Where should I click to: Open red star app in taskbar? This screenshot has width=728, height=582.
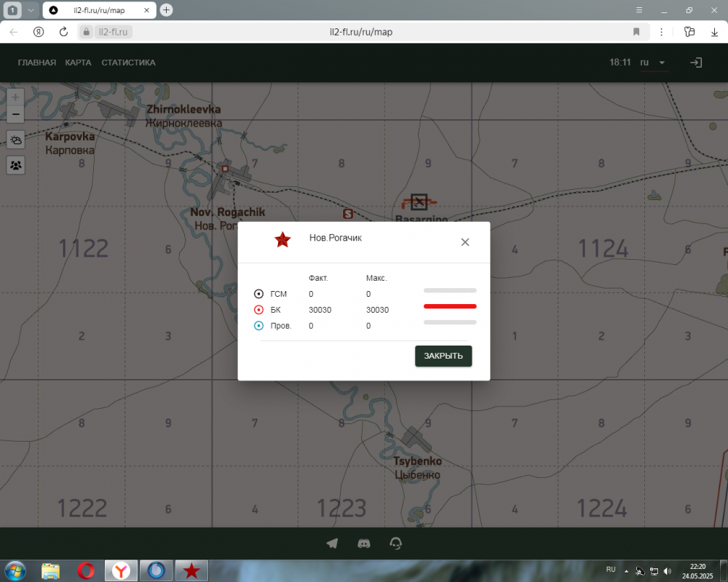point(191,570)
